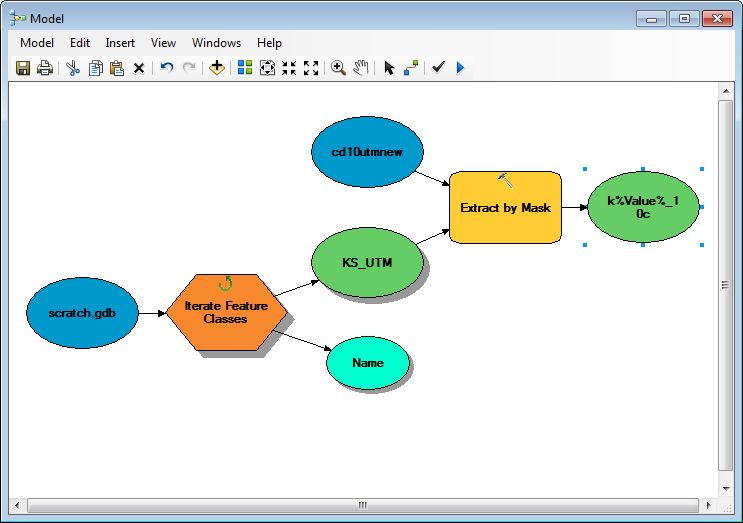Choose the Connect tool

pyautogui.click(x=411, y=68)
